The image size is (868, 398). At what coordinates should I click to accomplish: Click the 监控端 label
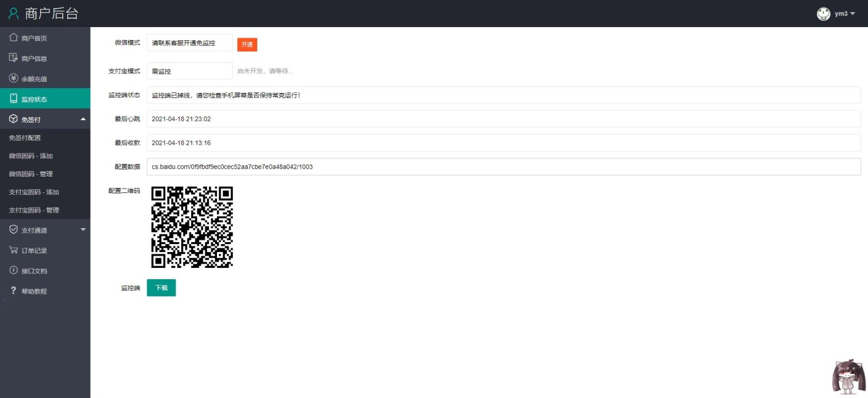tap(130, 288)
